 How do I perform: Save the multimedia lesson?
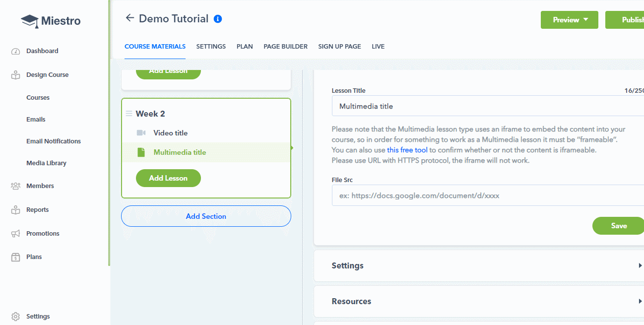[x=618, y=226]
